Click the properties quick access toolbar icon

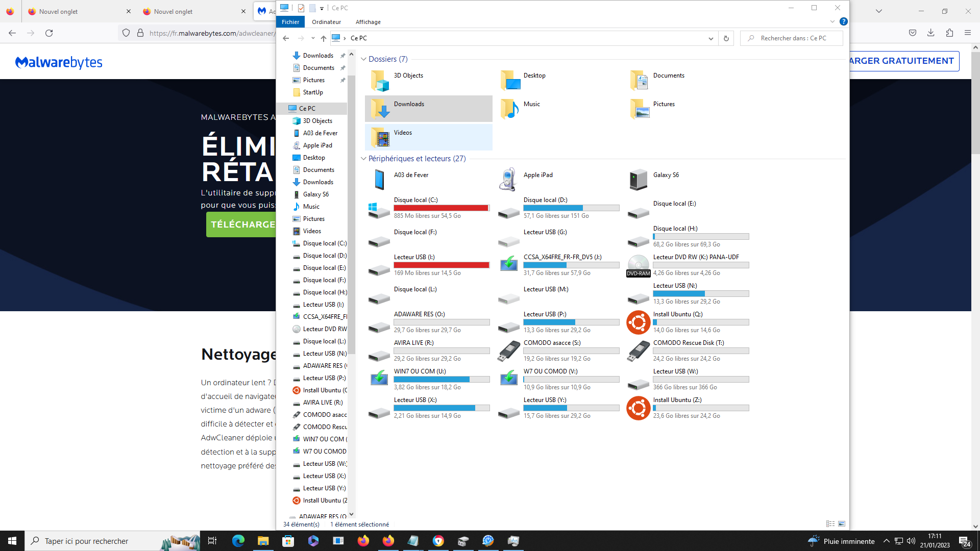[301, 8]
